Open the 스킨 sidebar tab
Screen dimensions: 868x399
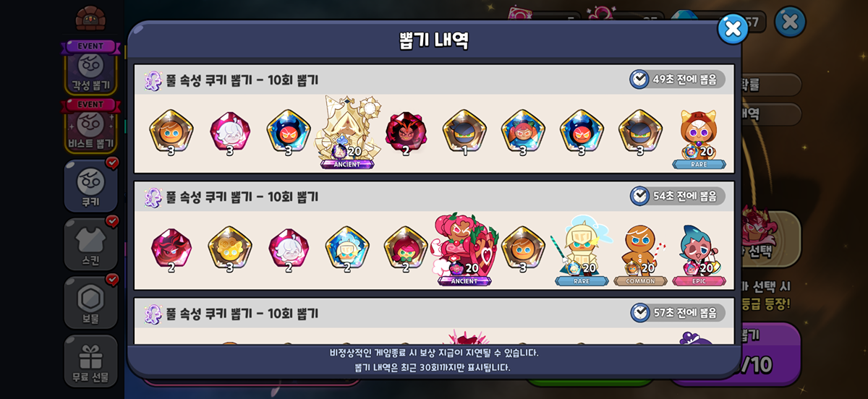pos(90,244)
